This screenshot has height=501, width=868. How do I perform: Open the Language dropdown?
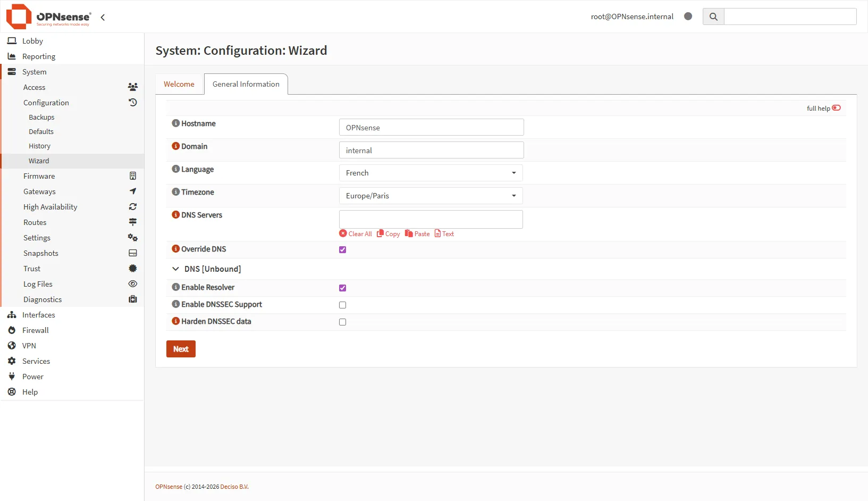(x=431, y=173)
